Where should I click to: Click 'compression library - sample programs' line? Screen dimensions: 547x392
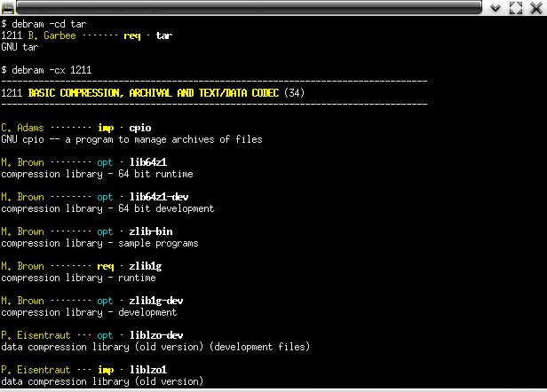pyautogui.click(x=99, y=243)
